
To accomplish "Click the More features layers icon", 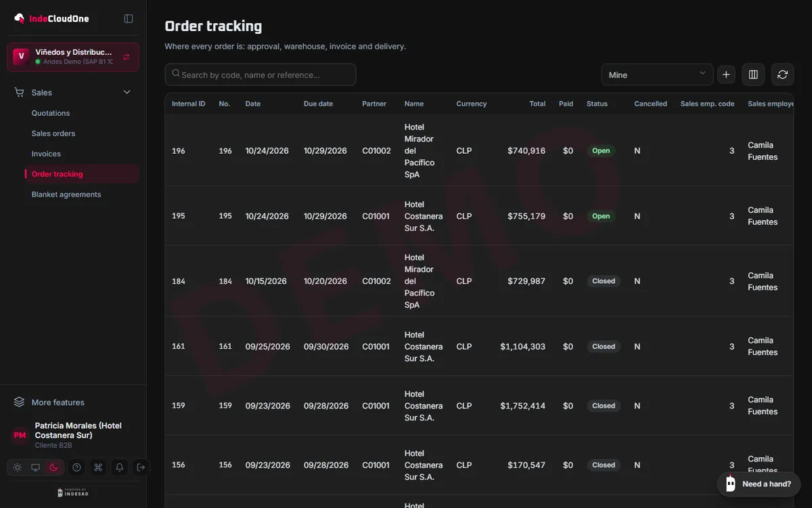I will coord(19,402).
